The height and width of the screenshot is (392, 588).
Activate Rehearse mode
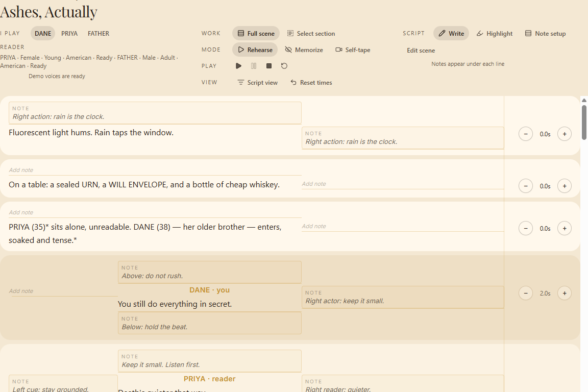pos(255,50)
